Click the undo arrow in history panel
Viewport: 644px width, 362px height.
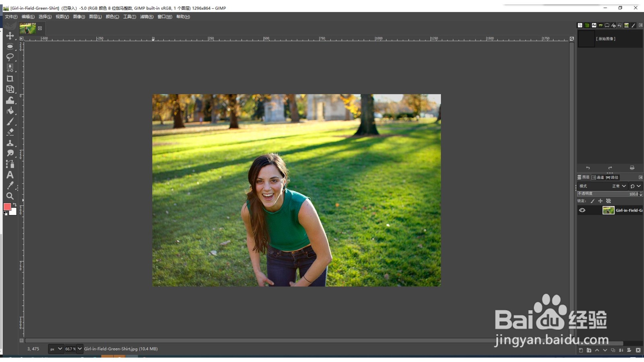588,168
